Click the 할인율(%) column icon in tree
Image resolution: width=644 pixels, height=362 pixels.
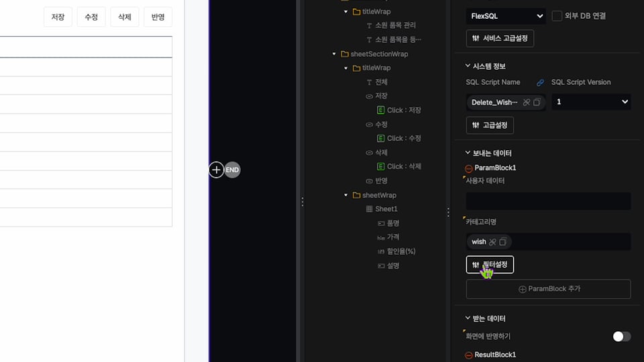click(x=381, y=251)
